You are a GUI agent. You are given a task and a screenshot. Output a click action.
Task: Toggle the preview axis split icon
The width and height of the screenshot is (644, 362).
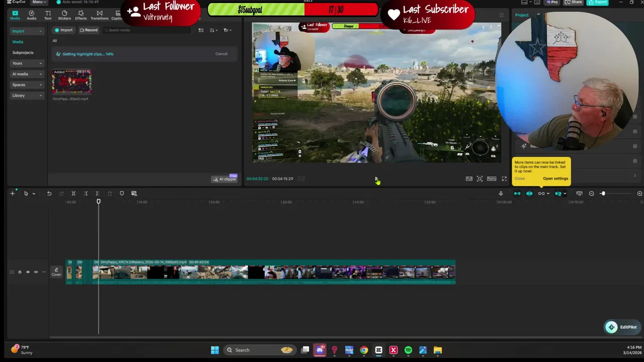558,194
